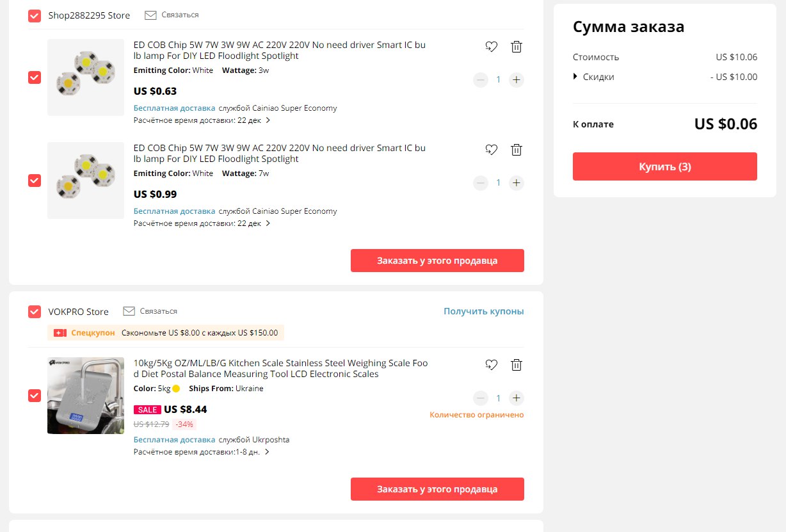
Task: Add the kitchen scale to wishlist heart
Action: 491,365
